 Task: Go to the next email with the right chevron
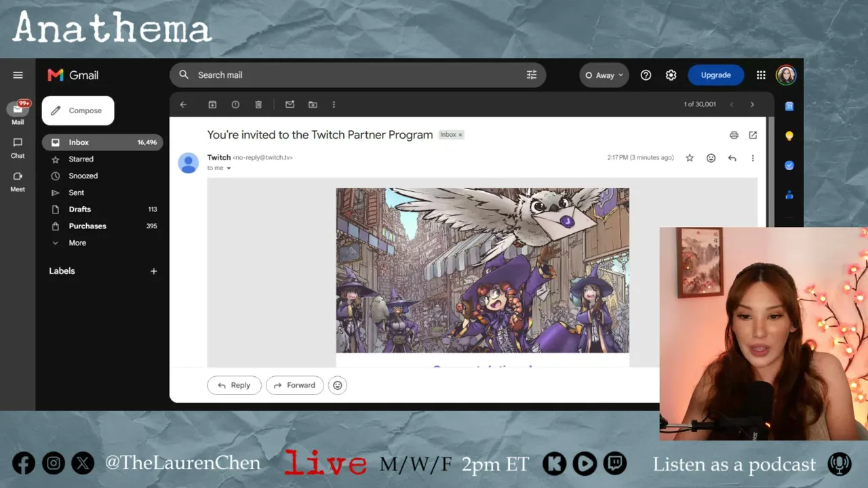pos(752,104)
